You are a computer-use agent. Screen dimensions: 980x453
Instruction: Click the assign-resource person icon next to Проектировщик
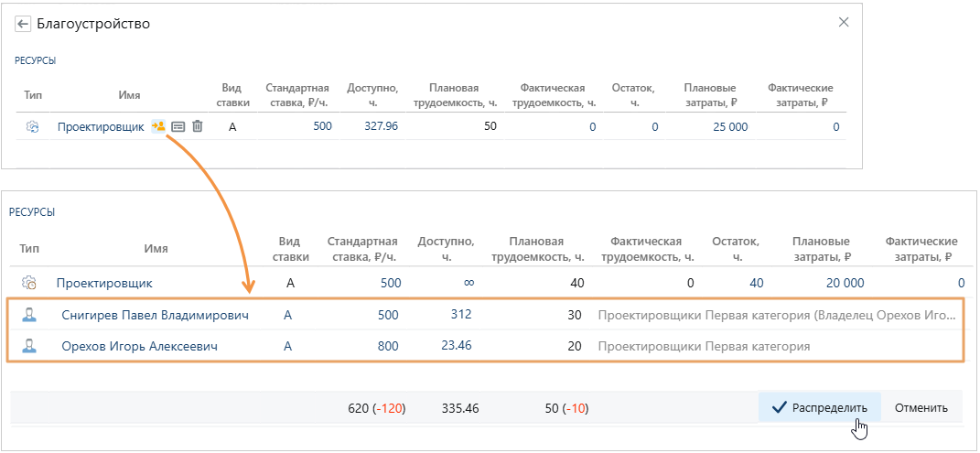[x=158, y=126]
